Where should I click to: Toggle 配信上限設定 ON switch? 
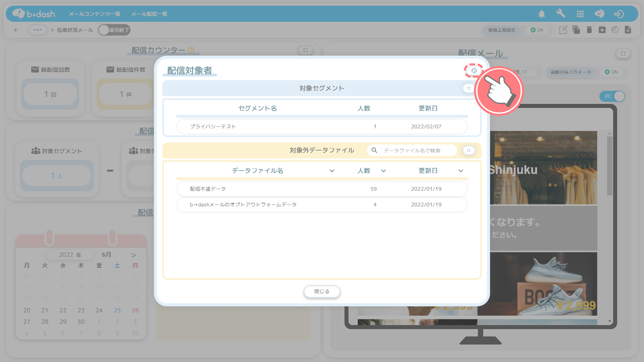[x=537, y=30]
